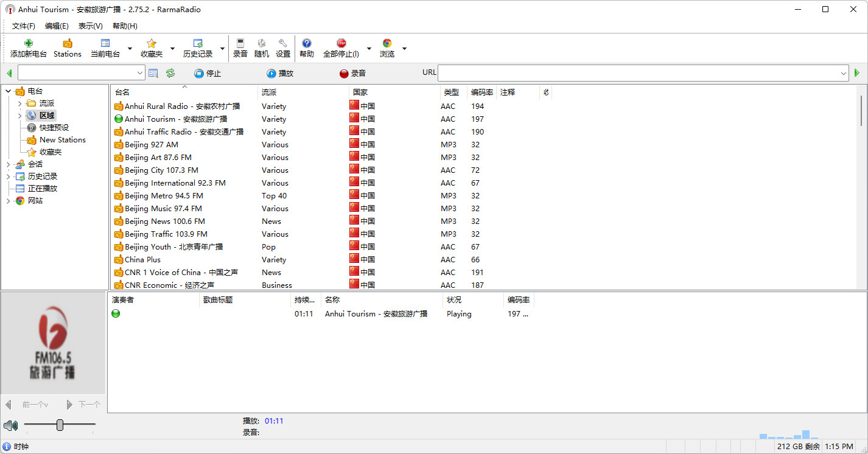Expand the 历史记录 tree node

[9, 176]
